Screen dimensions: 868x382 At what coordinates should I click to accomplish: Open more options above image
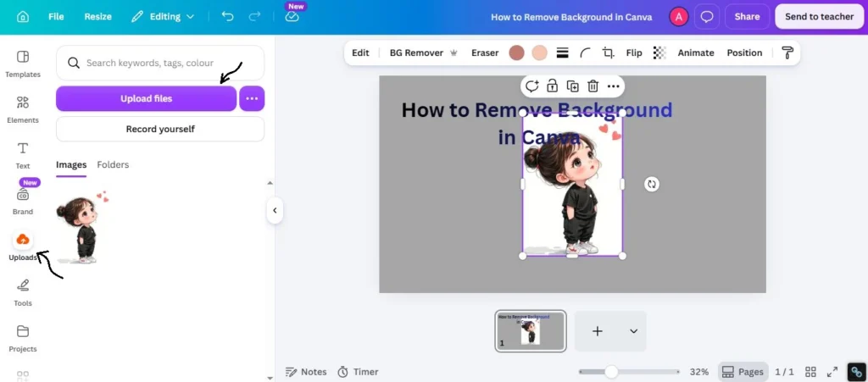(x=613, y=86)
